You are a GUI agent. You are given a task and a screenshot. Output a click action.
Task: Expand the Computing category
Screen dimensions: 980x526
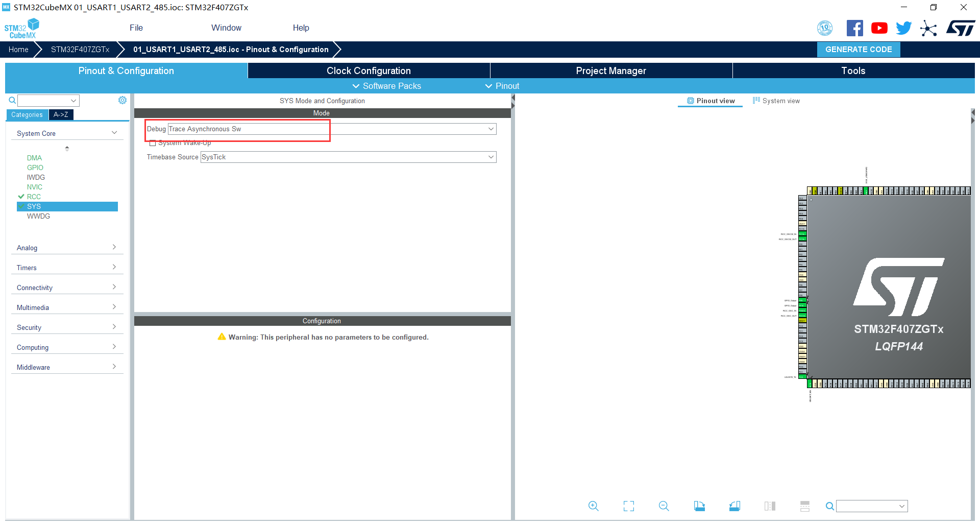pos(67,347)
